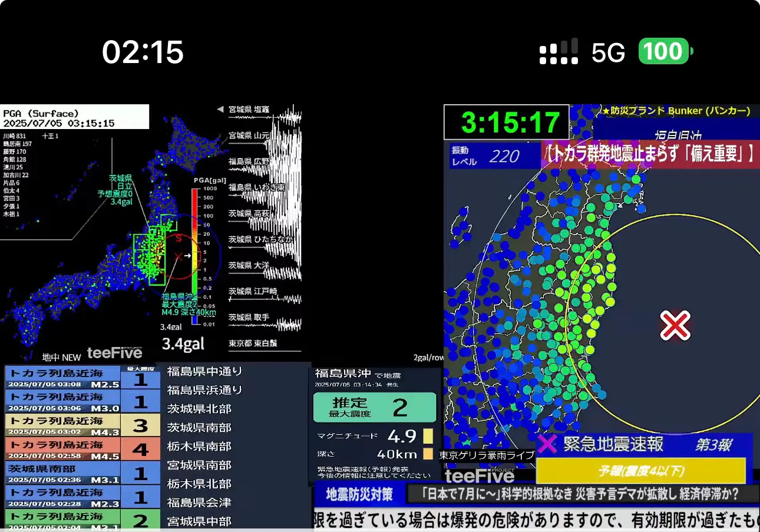Click the green 3:15:17 clock display
Viewport: 760px width, 532px height.
507,123
